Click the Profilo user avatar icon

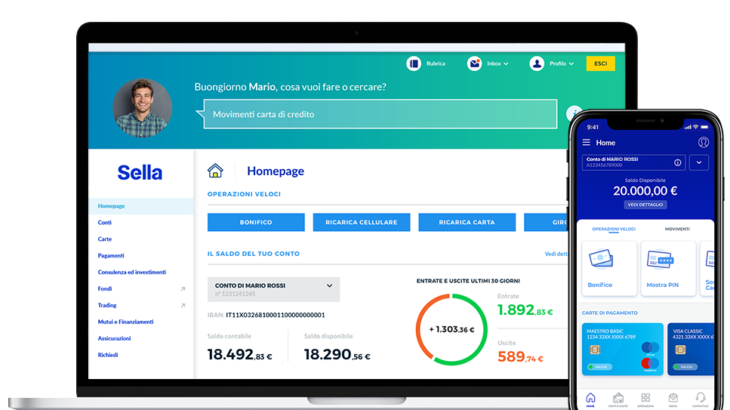[536, 63]
